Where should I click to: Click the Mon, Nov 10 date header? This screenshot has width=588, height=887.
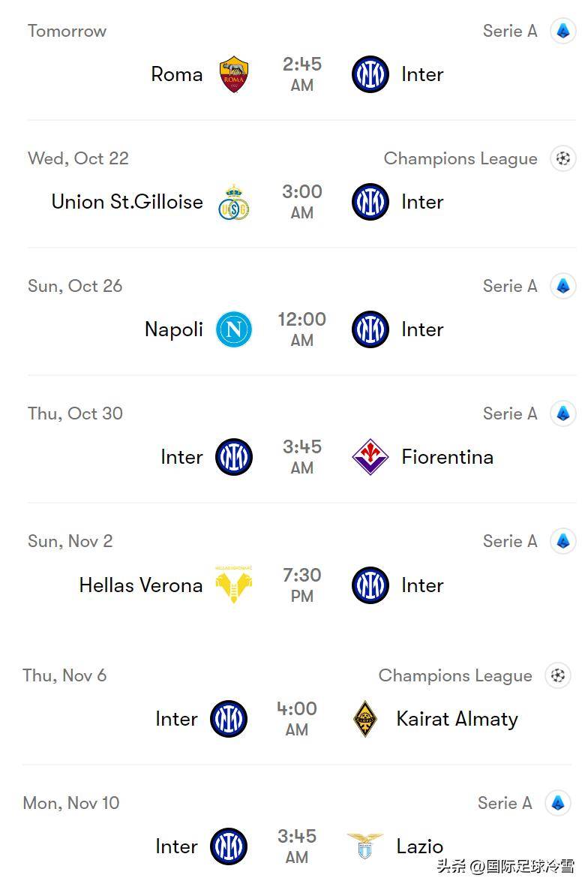(x=71, y=803)
